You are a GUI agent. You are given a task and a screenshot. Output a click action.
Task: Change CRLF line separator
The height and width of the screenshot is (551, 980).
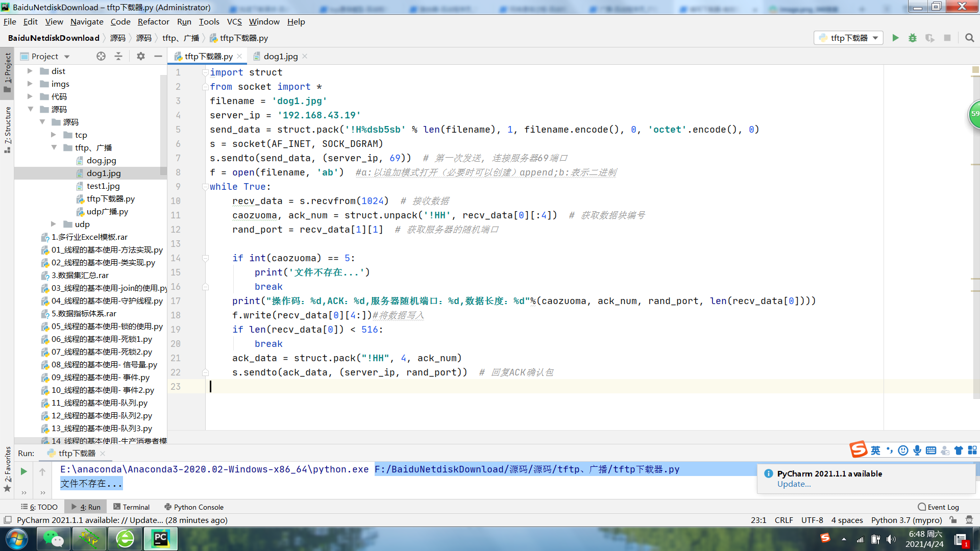tap(783, 520)
